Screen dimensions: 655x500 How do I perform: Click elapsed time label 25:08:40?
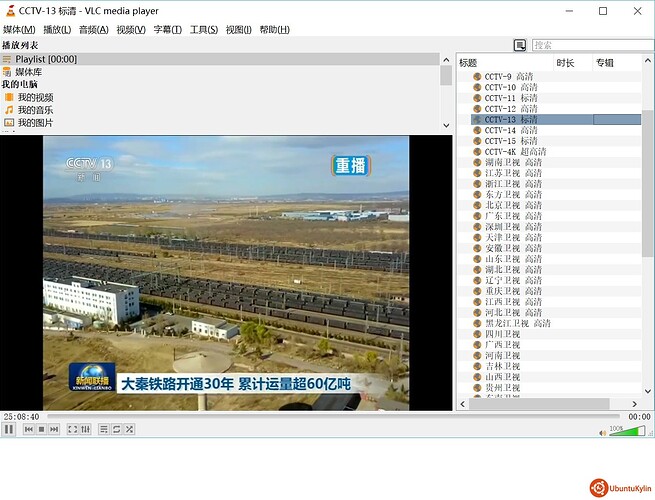[x=21, y=416]
